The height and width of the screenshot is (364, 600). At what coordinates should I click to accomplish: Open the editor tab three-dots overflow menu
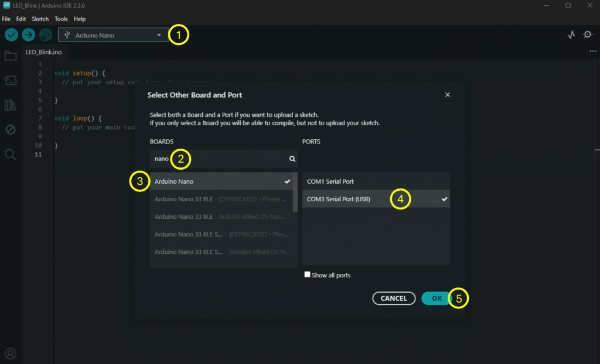point(592,52)
